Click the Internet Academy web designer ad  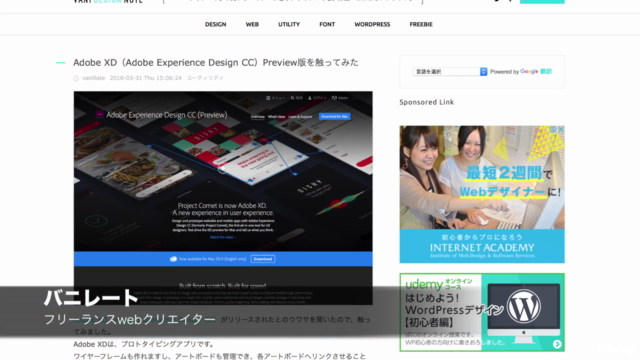(482, 194)
